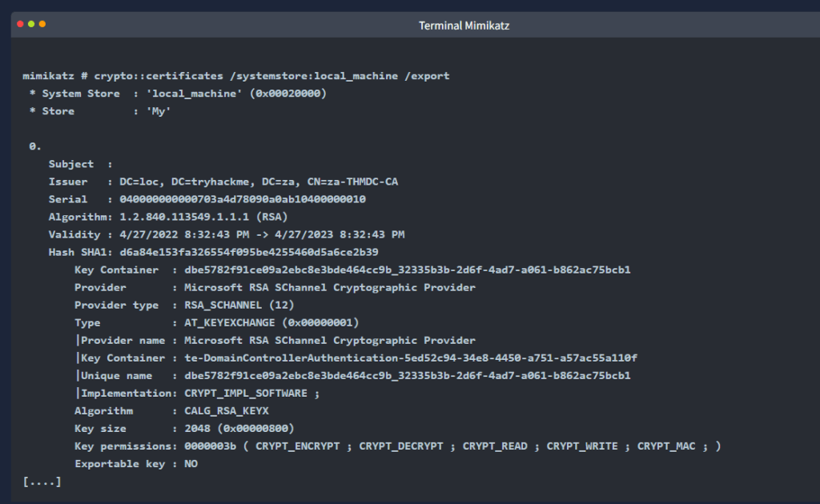Click the Algorithm CALG_RSA_KEYX line
Image resolution: width=820 pixels, height=504 pixels.
click(x=171, y=411)
